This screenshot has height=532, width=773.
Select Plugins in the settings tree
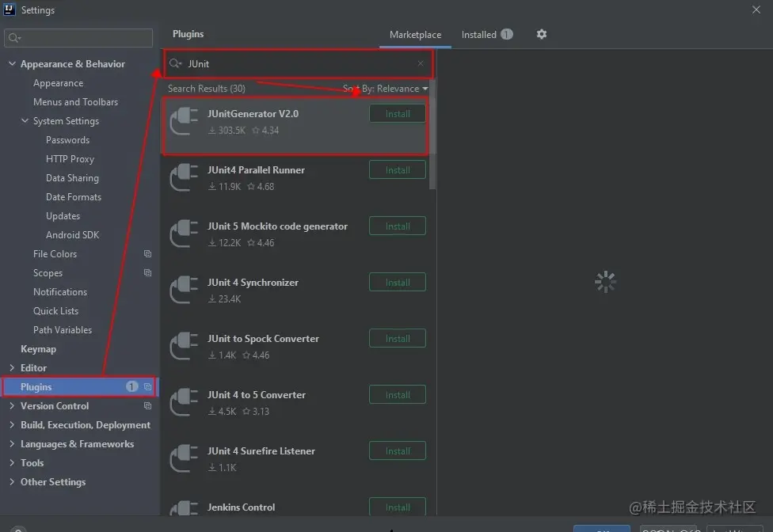coord(79,386)
